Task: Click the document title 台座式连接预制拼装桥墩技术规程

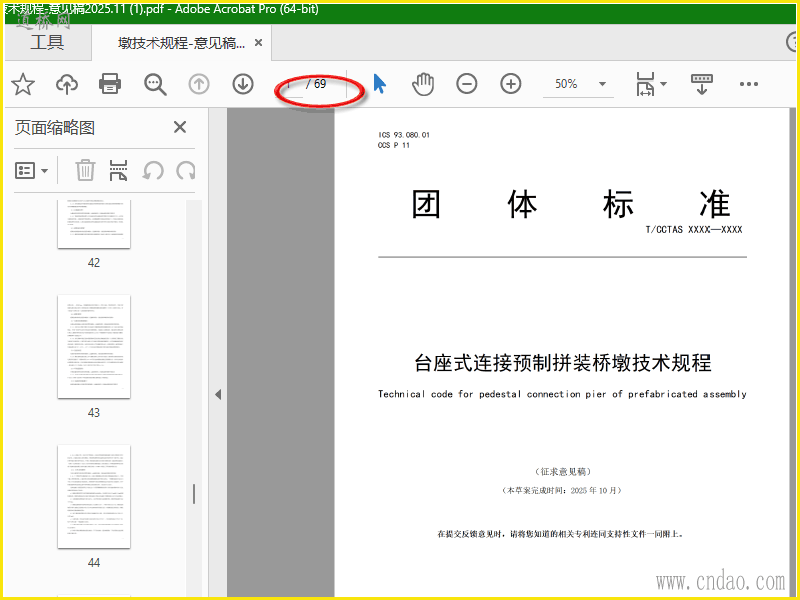Action: click(562, 363)
